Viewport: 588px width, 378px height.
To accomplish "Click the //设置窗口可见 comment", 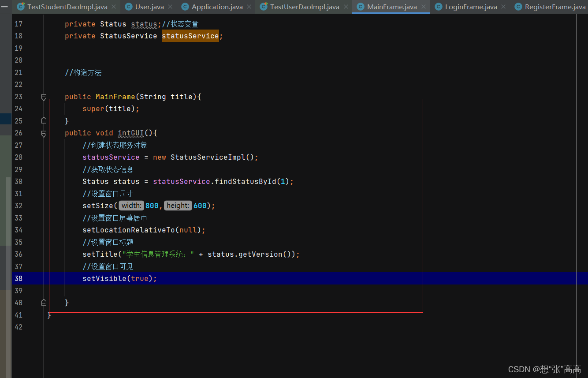I will click(x=108, y=266).
